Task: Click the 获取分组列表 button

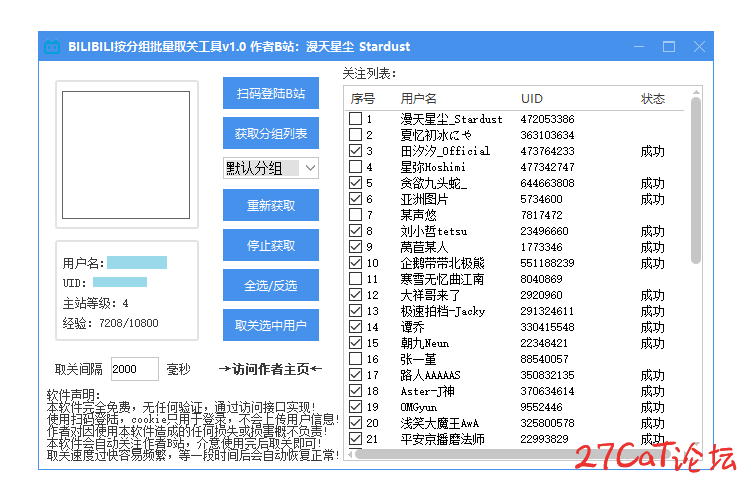Action: (x=270, y=133)
